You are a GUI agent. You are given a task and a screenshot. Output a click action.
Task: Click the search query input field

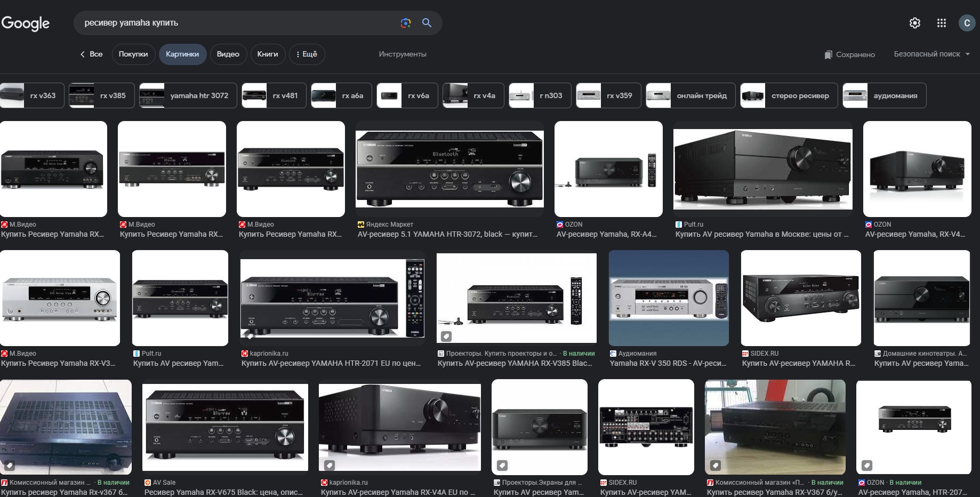tap(237, 23)
